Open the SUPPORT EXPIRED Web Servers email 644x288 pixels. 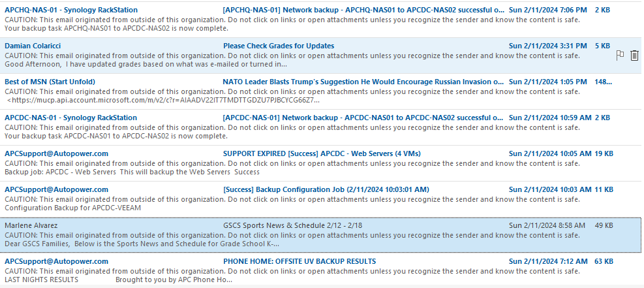click(322, 153)
